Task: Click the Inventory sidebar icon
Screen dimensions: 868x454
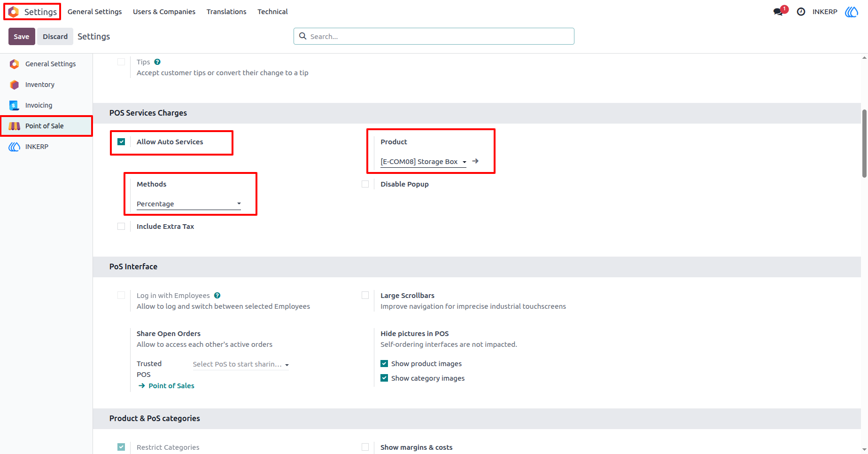Action: click(x=15, y=85)
